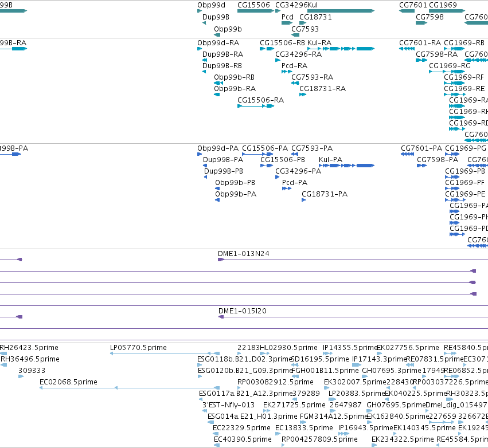Screen dimensions: 488x448
Task: Click the ESG0118b.B21_D02.3prime EST label
Action: (x=245, y=359)
